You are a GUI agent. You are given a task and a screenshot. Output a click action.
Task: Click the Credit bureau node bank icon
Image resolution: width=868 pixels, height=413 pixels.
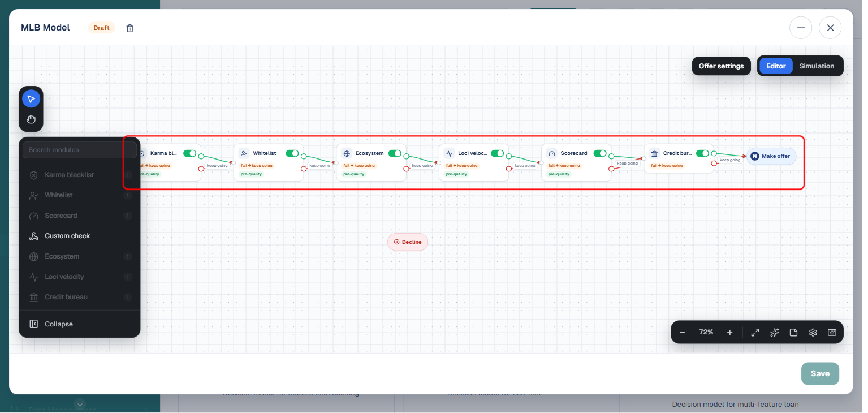coord(654,153)
